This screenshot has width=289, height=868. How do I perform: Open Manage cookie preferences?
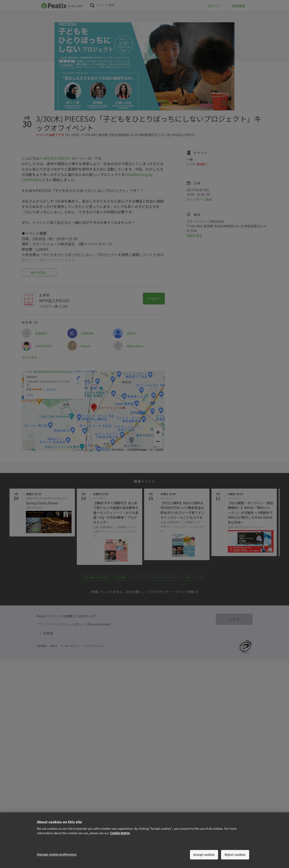click(x=56, y=854)
